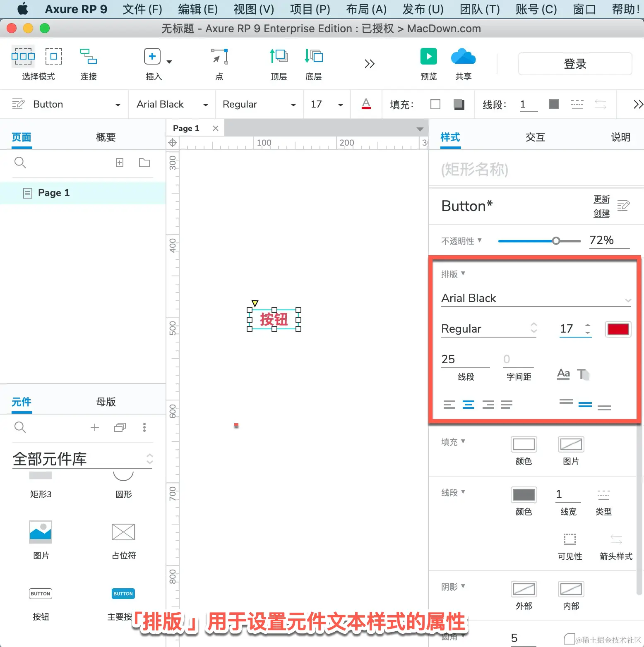The height and width of the screenshot is (647, 644).
Task: Align text to top vertically
Action: click(566, 401)
